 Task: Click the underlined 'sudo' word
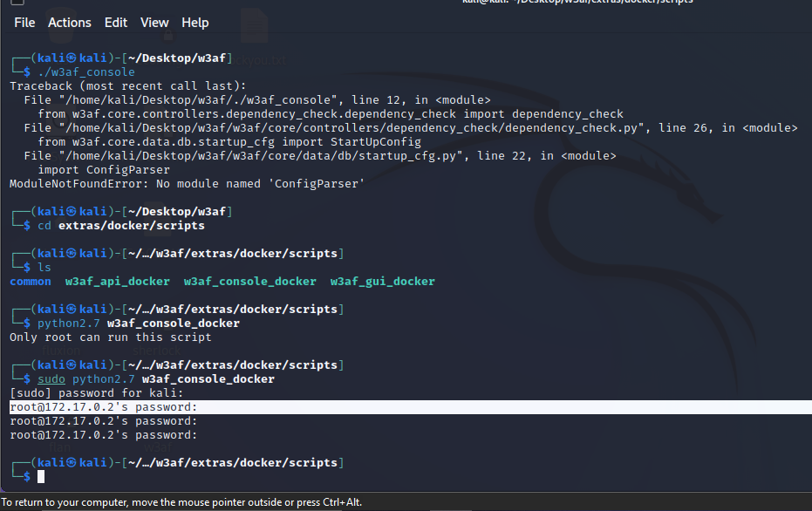pos(51,379)
